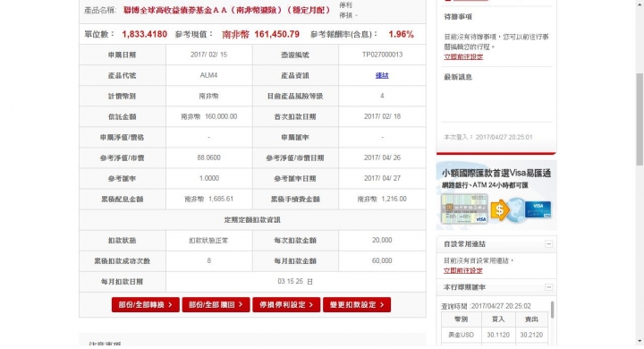Select NAV date 2017/04/26
Screen dimensions: 644x349
(x=383, y=157)
